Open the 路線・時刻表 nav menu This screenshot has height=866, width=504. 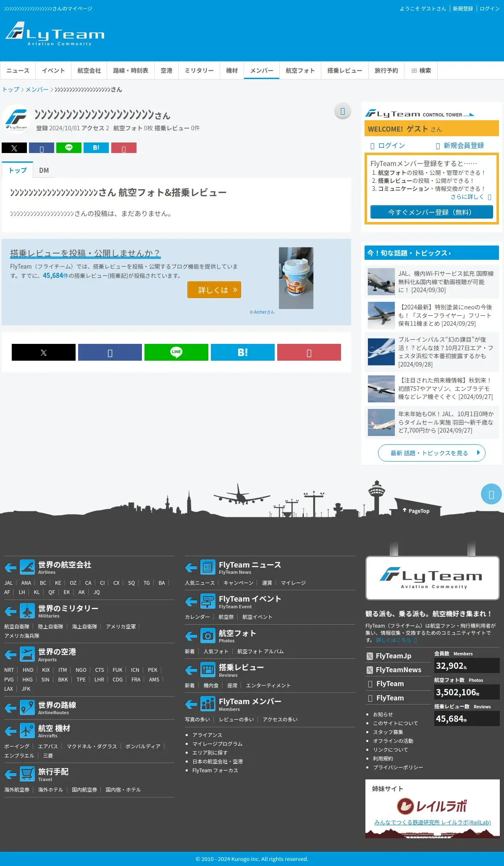[x=131, y=71]
